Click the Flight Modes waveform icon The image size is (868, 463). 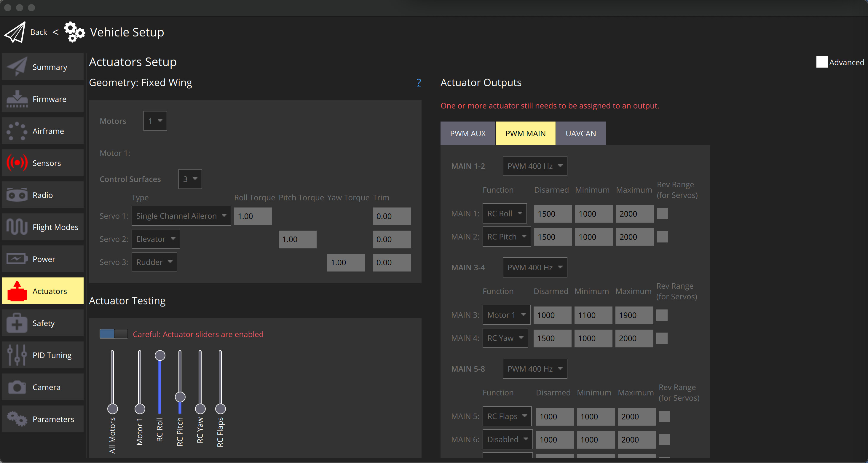pyautogui.click(x=17, y=227)
